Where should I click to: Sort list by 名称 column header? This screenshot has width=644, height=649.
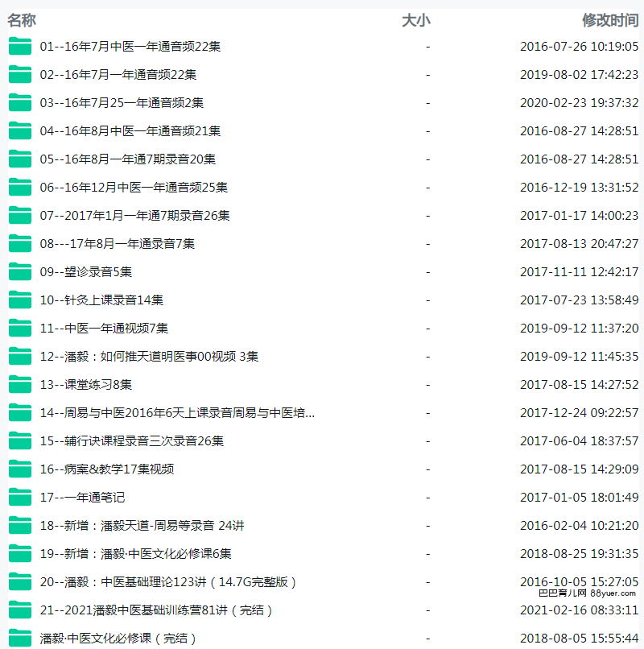[22, 20]
